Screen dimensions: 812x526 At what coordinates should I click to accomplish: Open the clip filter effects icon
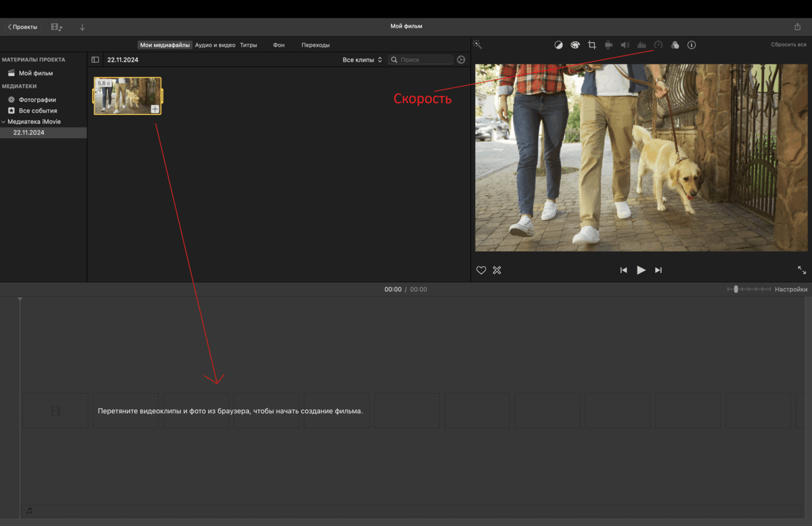675,45
